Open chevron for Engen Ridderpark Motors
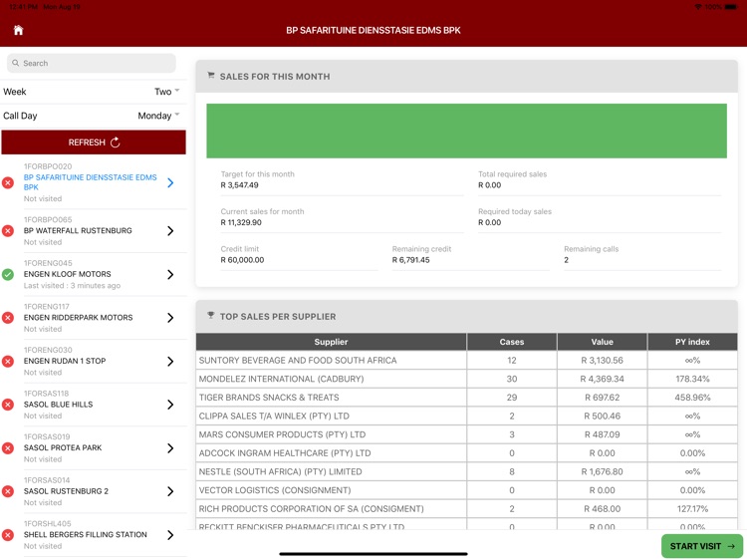 coord(170,318)
